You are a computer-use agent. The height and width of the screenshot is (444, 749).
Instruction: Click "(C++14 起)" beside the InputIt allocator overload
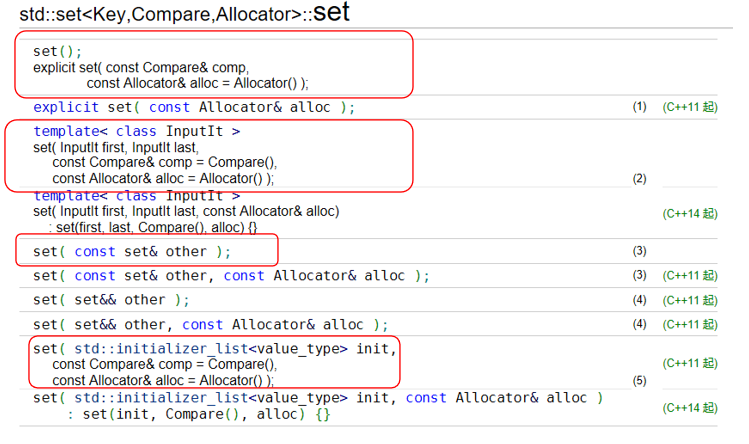click(690, 214)
